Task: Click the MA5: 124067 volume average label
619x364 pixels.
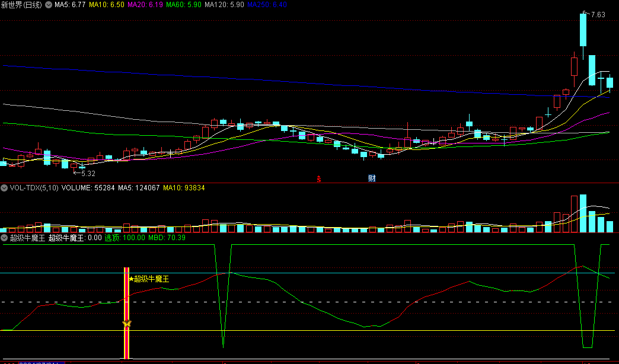Action: tap(139, 188)
